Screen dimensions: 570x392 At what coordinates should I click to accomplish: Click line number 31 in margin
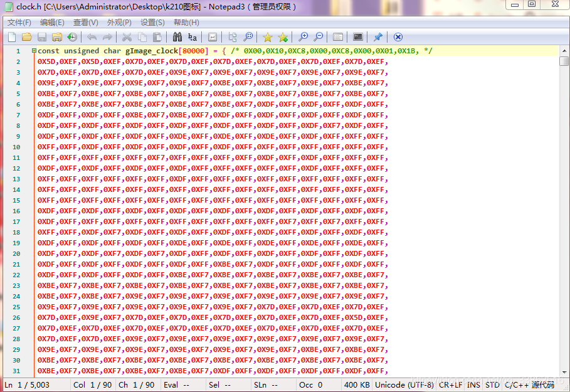point(16,371)
